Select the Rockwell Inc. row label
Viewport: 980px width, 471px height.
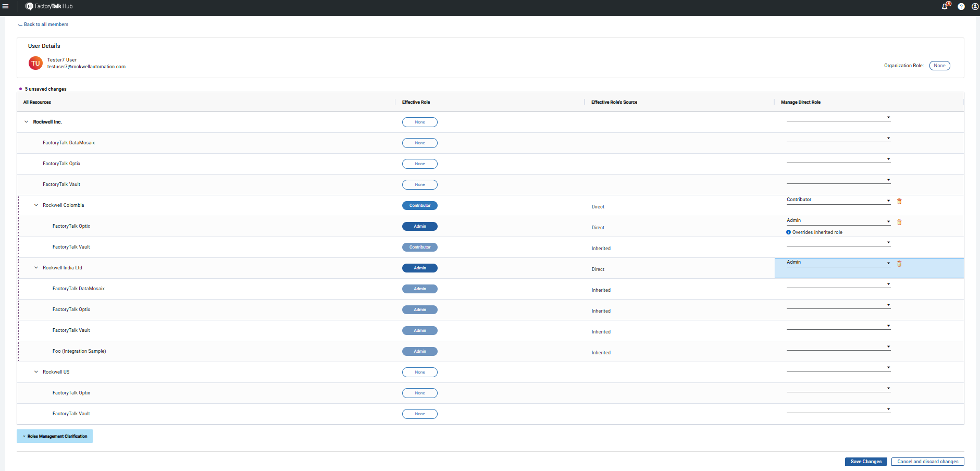pos(47,122)
